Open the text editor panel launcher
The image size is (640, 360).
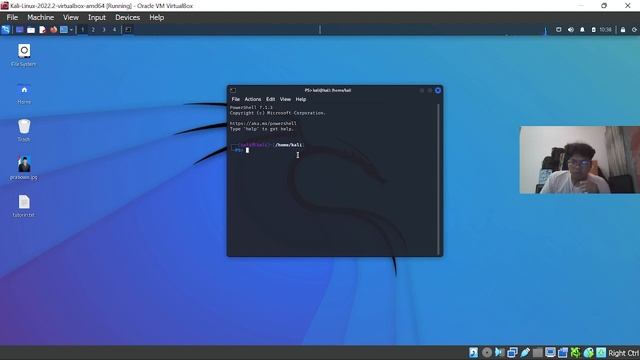[42, 30]
